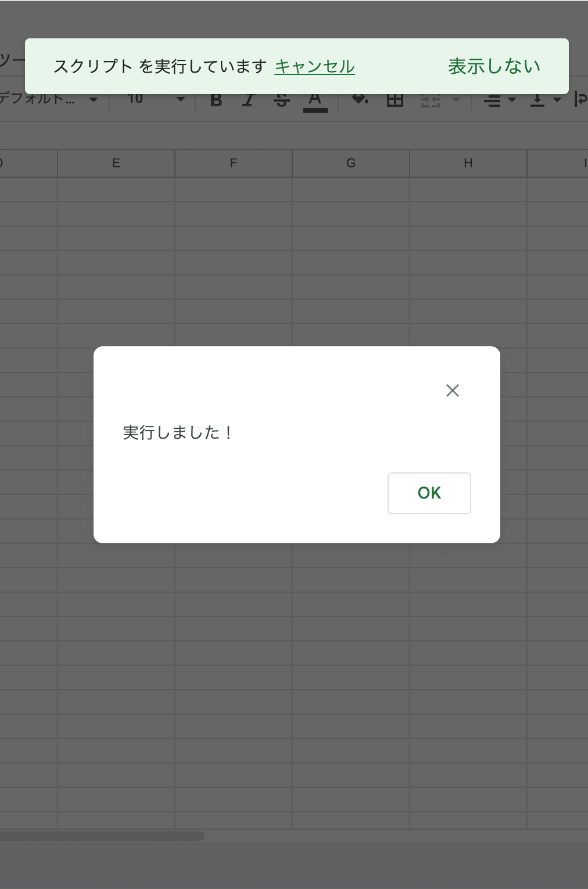Screen dimensions: 588x889
Task: Open the borders tool
Action: 395,101
